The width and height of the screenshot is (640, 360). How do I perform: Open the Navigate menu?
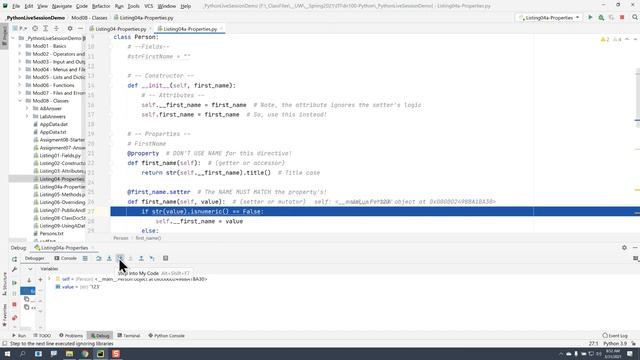[62, 6]
